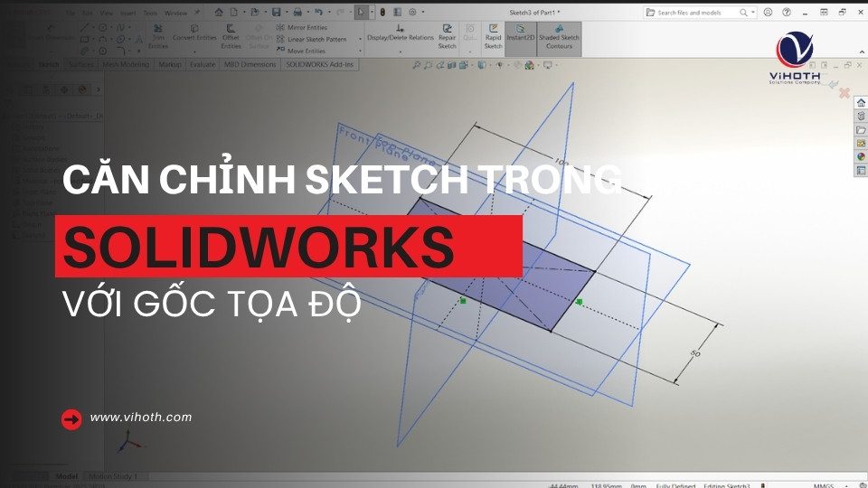Create a New document
Viewport: 868px width, 488px height.
234,12
